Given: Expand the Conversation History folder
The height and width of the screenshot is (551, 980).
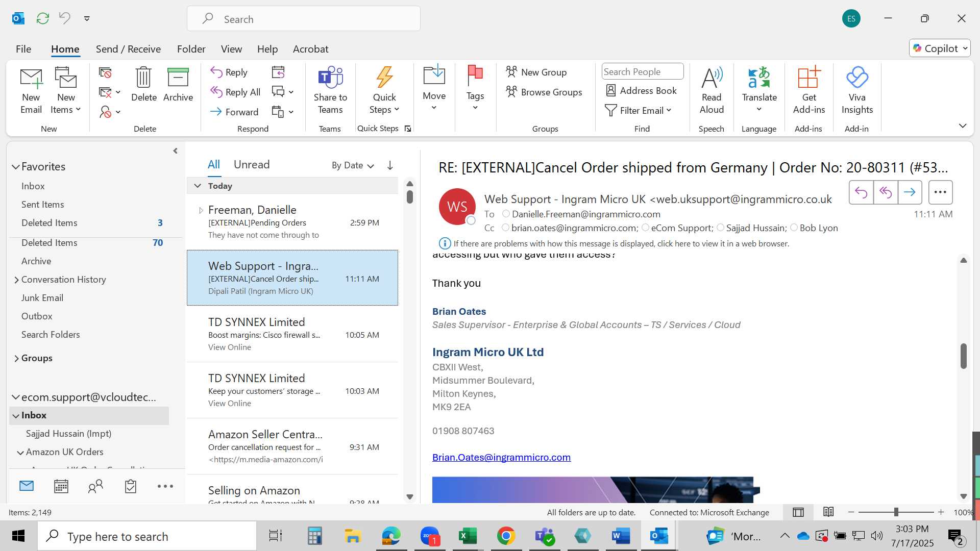Looking at the screenshot, I should point(16,280).
